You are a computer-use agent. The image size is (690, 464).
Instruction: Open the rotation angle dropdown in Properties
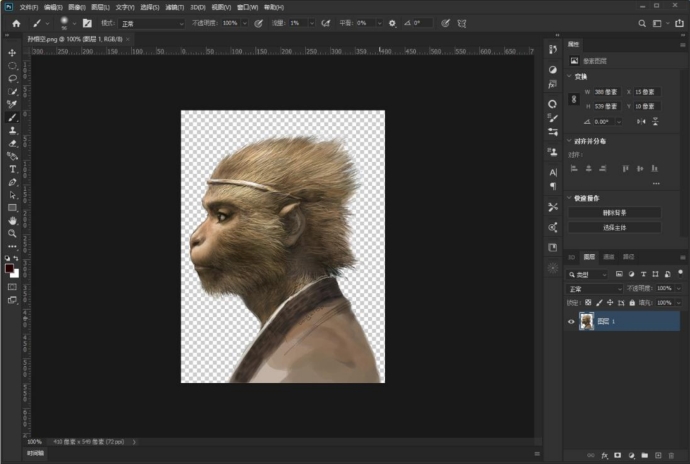619,122
